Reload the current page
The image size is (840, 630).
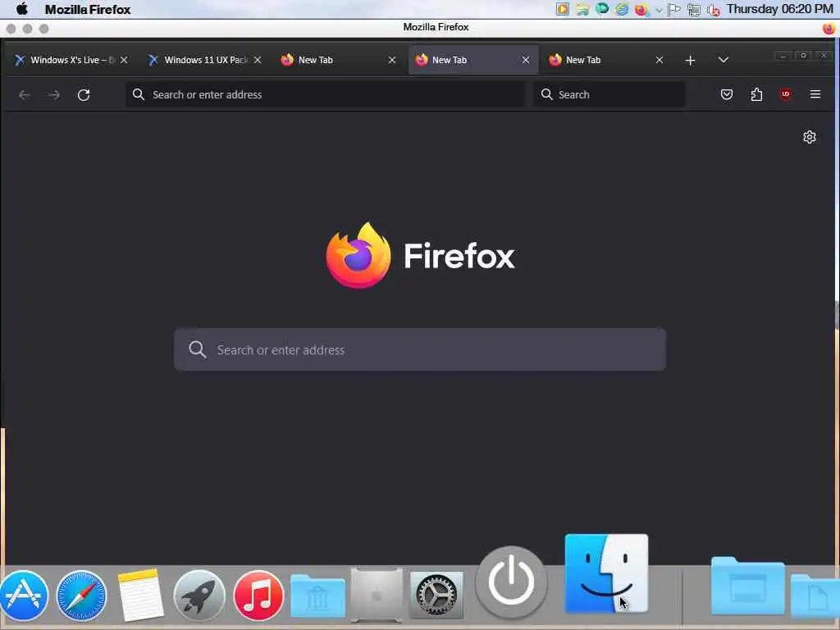[84, 95]
